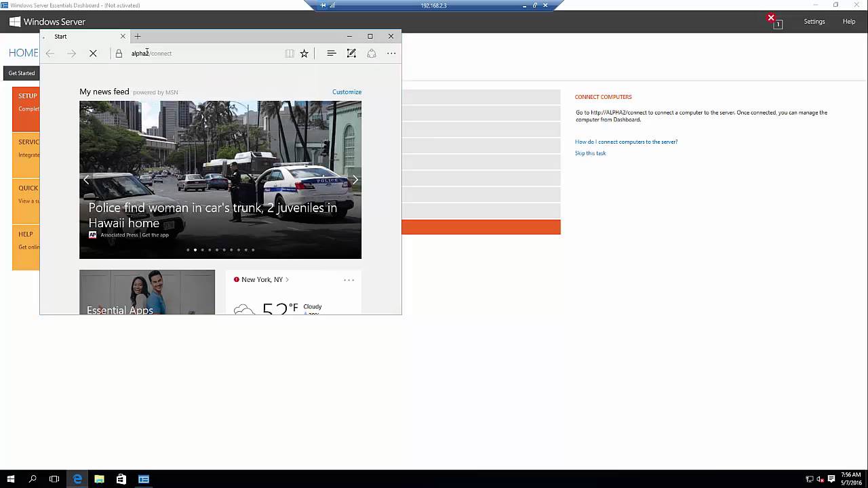The height and width of the screenshot is (488, 868).
Task: Open a new tab with plus button
Action: click(x=138, y=37)
